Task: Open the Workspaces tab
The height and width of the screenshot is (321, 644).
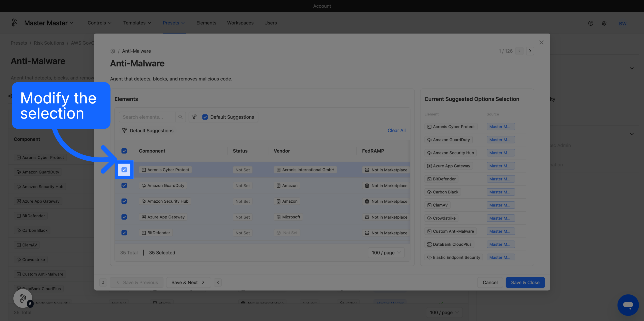Action: 240,23
